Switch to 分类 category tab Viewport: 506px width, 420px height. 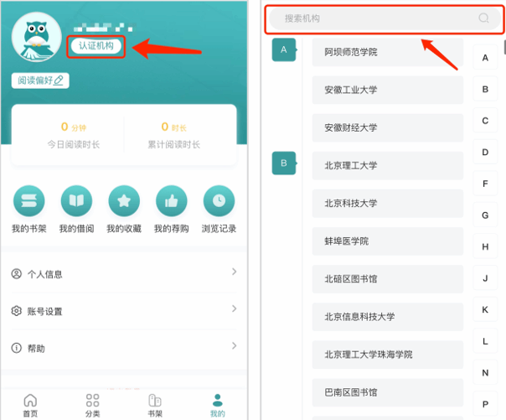tap(92, 404)
